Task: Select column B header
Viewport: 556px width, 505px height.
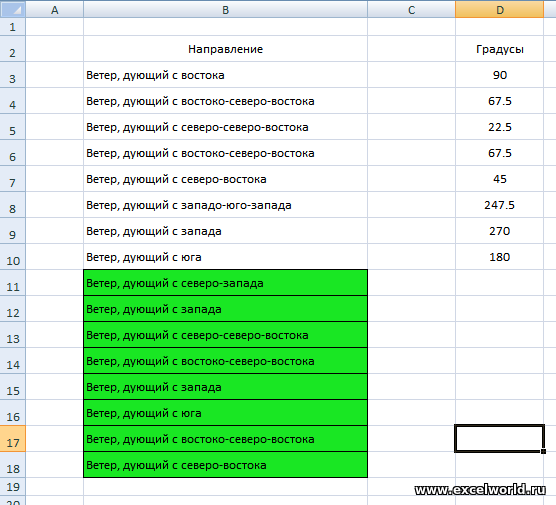Action: 226,9
